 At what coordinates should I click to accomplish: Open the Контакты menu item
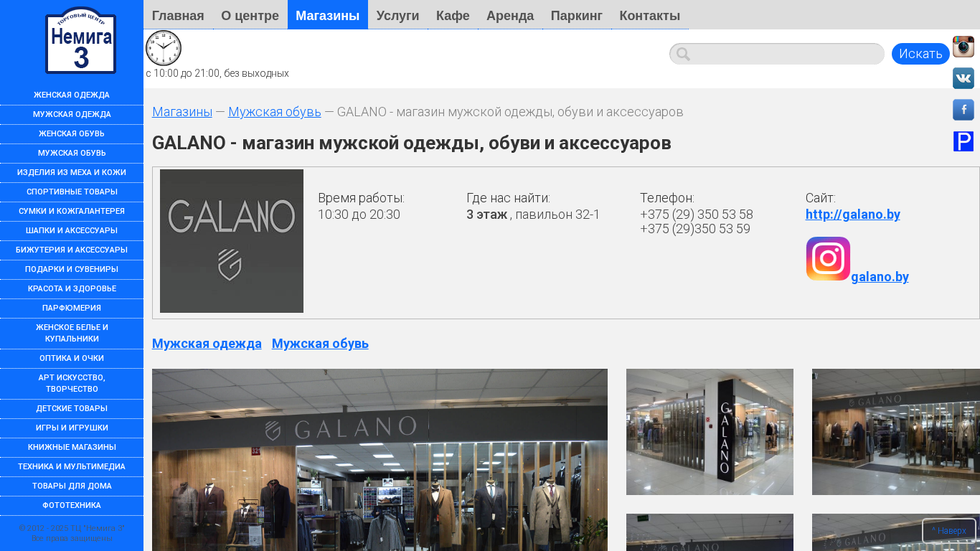click(650, 15)
